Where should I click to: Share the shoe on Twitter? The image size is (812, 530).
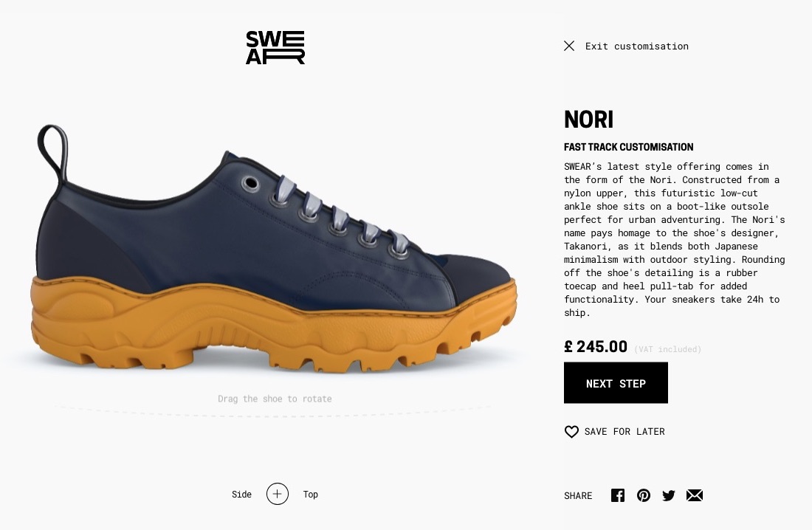[x=669, y=495]
